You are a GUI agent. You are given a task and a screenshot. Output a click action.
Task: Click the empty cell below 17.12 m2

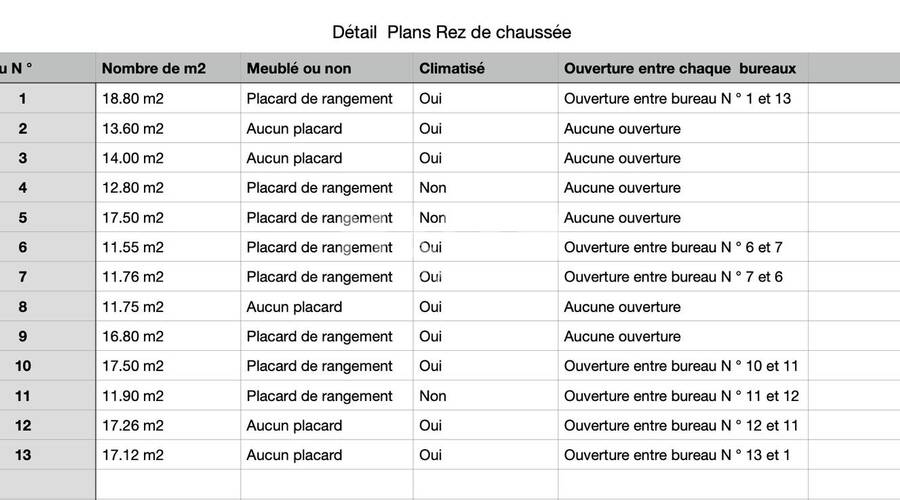pos(167,484)
